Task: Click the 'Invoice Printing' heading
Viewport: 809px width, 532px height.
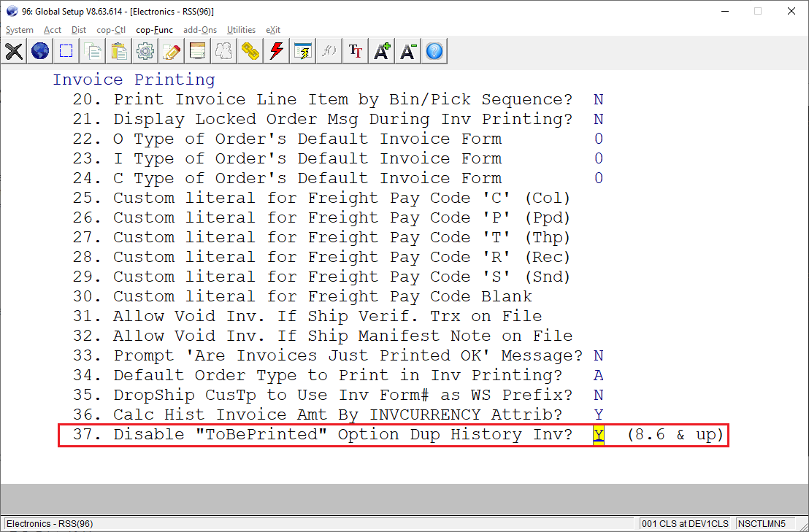Action: click(x=134, y=80)
